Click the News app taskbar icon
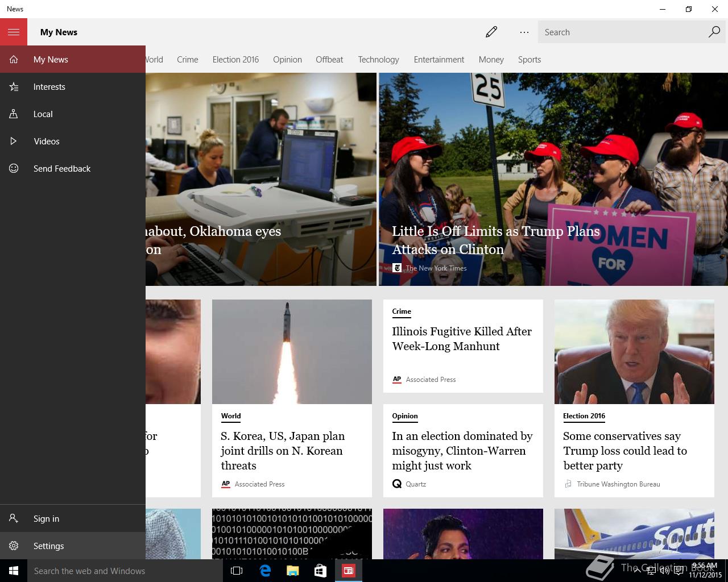The width and height of the screenshot is (728, 582). coord(349,571)
